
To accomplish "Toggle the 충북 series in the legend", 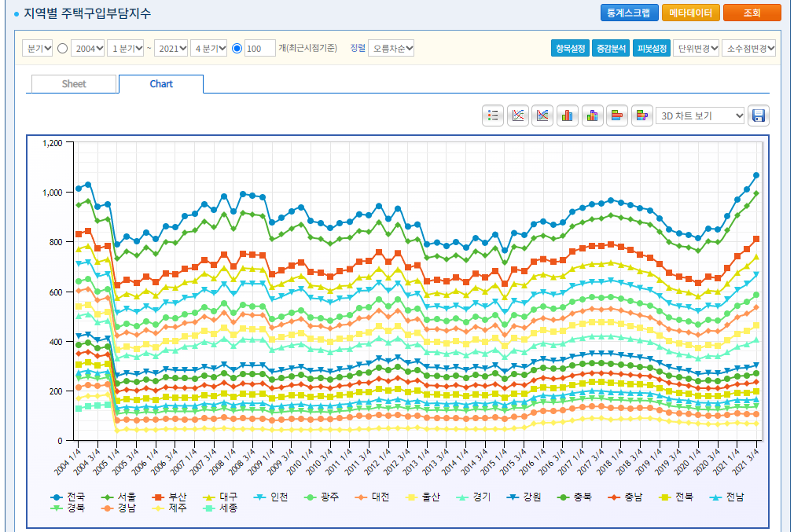I will (575, 497).
